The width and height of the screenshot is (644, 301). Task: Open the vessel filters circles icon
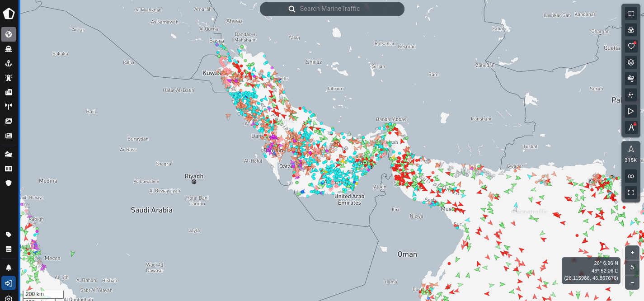tap(631, 30)
